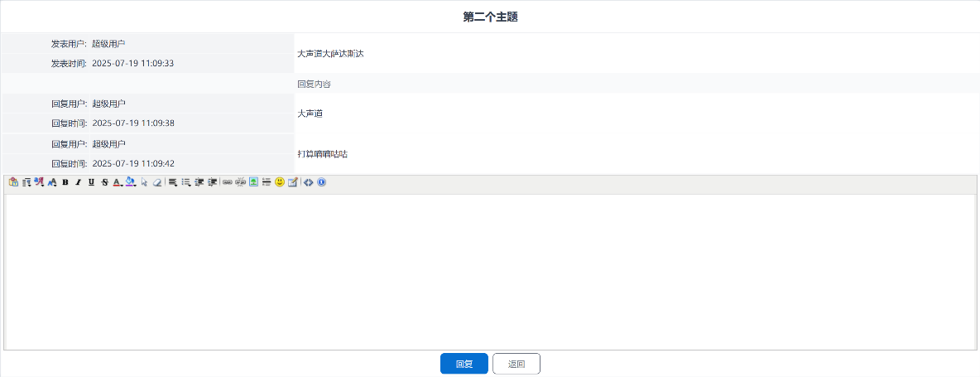Open the paragraph format tag menu
Screen dimensions: 980x377
pos(26,182)
